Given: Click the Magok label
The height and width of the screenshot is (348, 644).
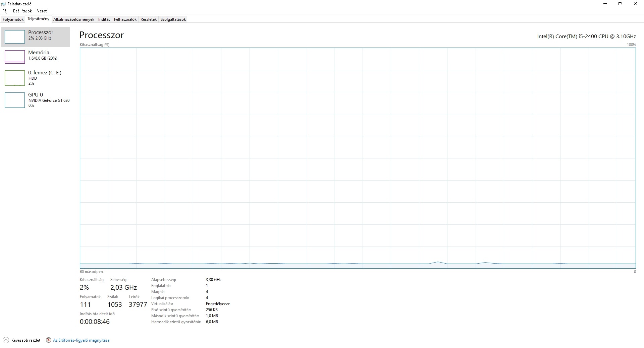Looking at the screenshot, I should tap(158, 292).
